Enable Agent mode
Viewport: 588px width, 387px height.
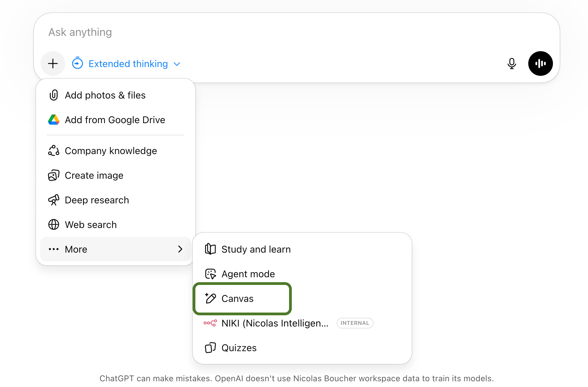coord(248,274)
